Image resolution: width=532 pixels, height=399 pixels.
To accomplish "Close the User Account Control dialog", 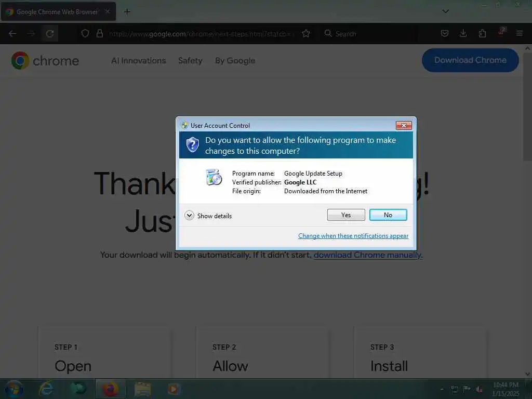I will pyautogui.click(x=404, y=126).
